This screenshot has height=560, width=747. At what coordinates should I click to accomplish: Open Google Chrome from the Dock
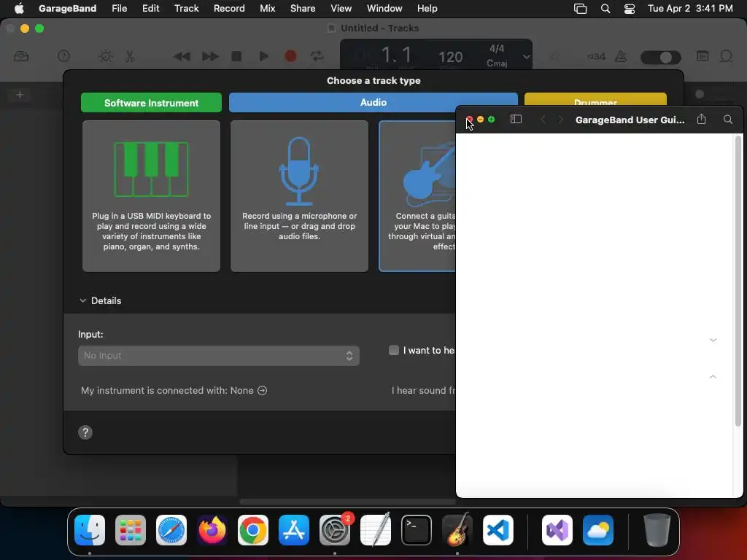[253, 530]
